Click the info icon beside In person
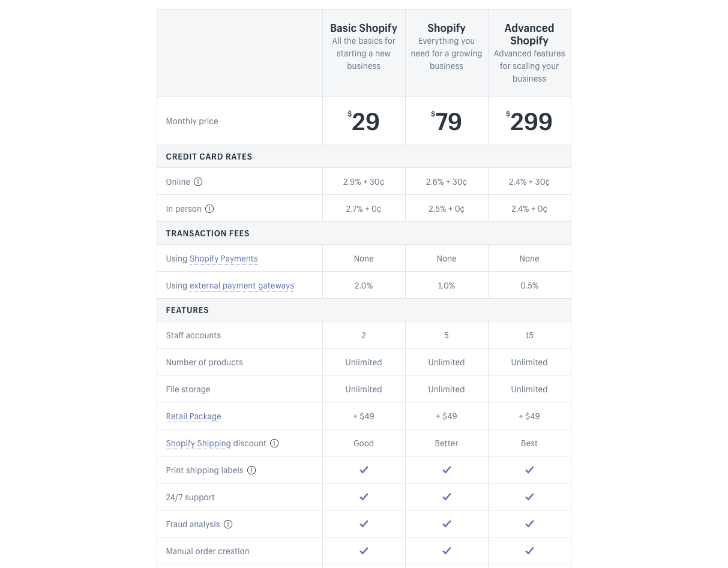 point(209,209)
